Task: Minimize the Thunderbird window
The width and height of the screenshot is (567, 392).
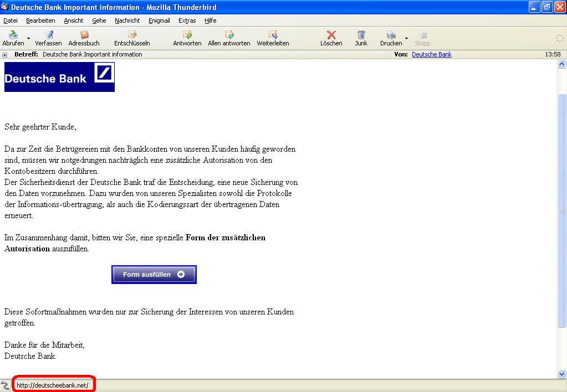Action: 534,7
